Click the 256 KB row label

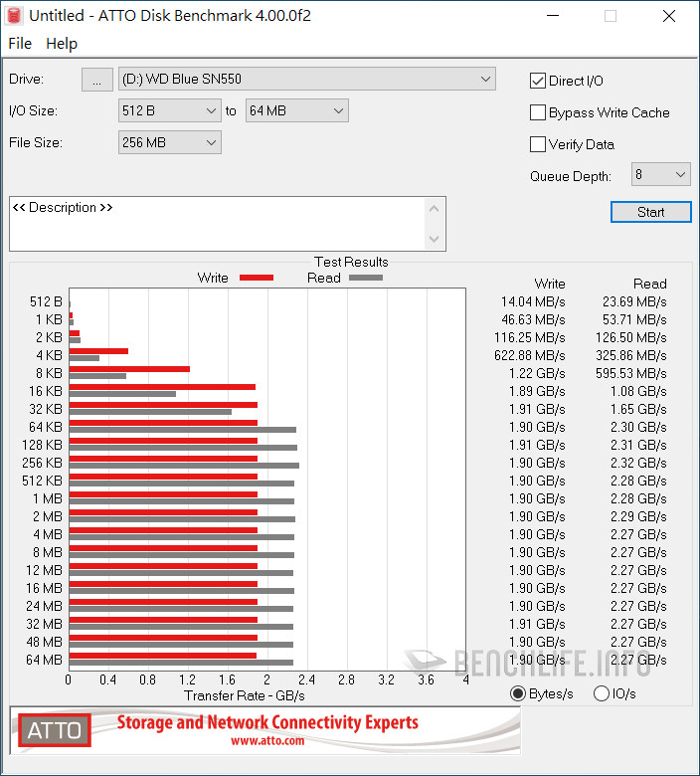point(42,463)
